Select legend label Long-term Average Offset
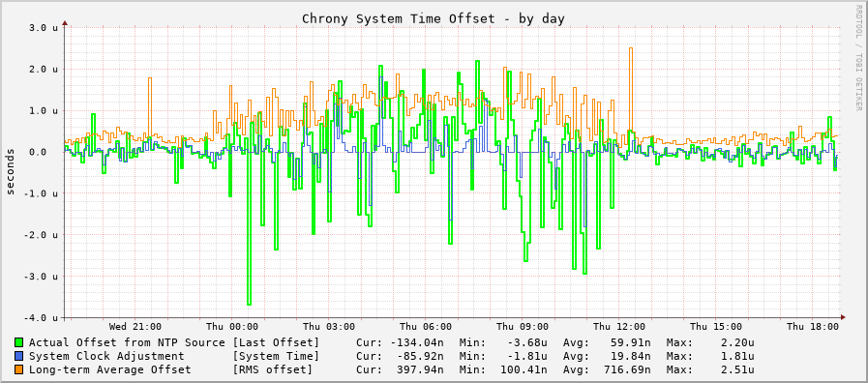 109,369
